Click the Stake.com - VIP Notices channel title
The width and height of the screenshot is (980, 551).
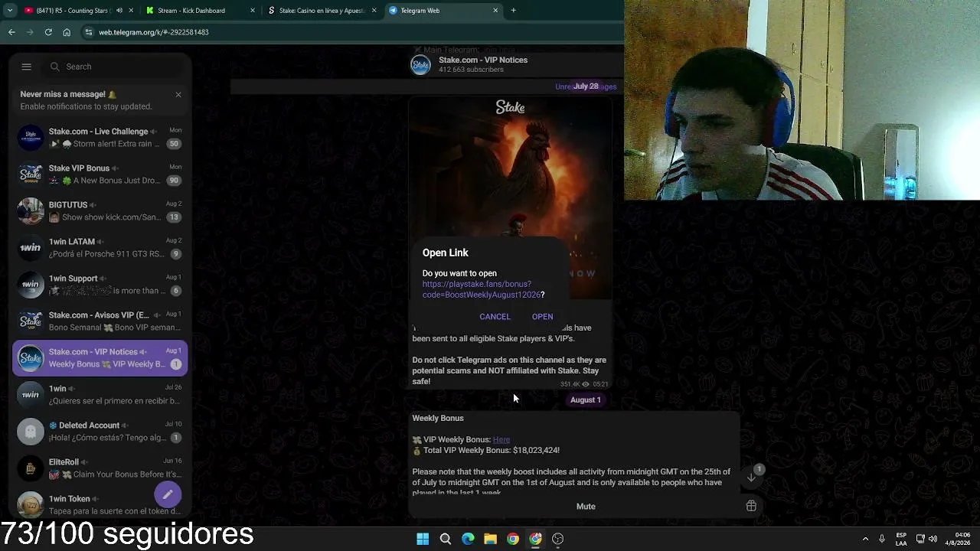click(x=483, y=60)
